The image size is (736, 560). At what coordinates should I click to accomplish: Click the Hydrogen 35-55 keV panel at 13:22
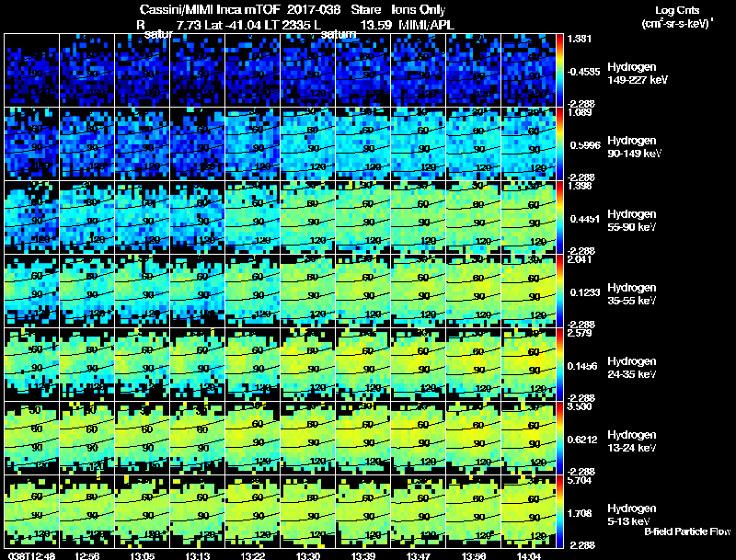click(x=252, y=291)
